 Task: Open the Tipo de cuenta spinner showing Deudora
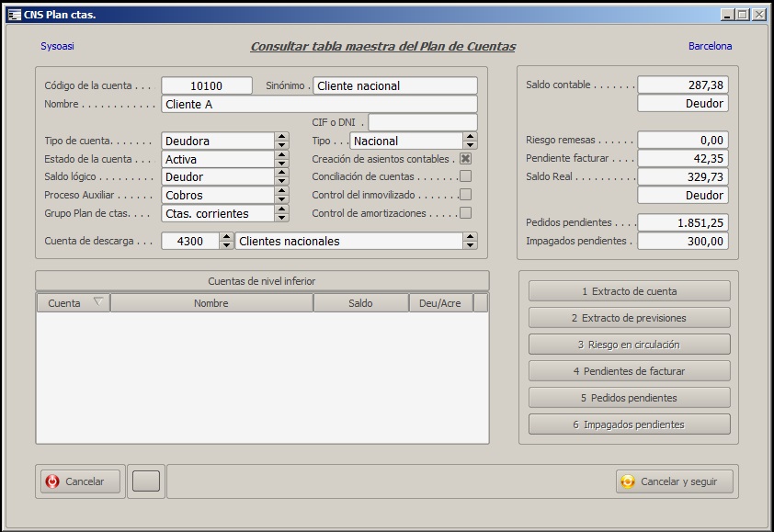pos(282,141)
